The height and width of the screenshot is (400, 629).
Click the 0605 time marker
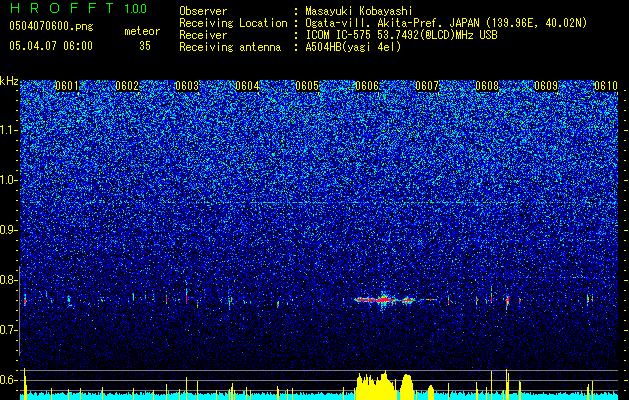307,86
